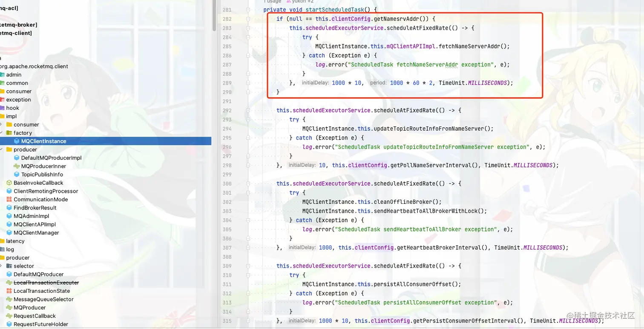This screenshot has height=329, width=644.
Task: Click the CommunicationMode enum icon
Action: (9, 199)
